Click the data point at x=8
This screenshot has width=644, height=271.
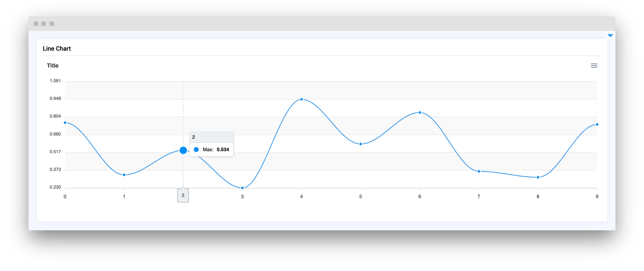click(538, 177)
